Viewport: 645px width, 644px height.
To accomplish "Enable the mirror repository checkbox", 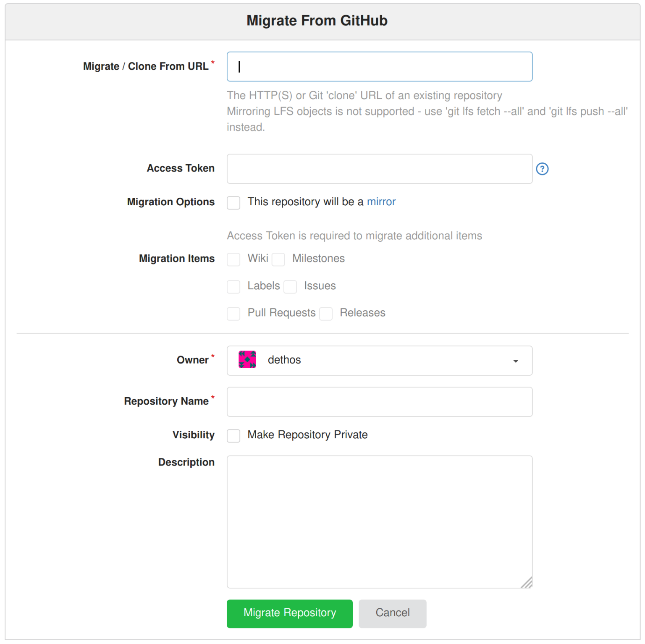I will (233, 203).
